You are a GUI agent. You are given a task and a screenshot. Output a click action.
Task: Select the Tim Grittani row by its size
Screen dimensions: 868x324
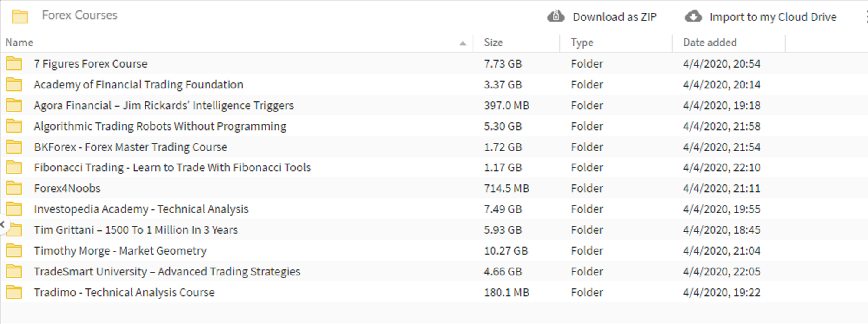pyautogui.click(x=503, y=230)
